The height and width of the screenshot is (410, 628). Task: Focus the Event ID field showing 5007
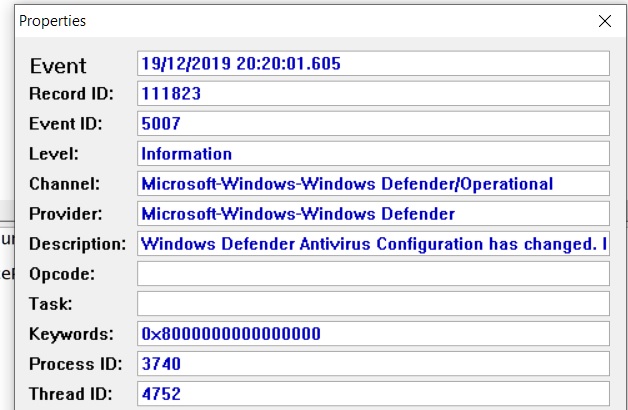tap(373, 124)
